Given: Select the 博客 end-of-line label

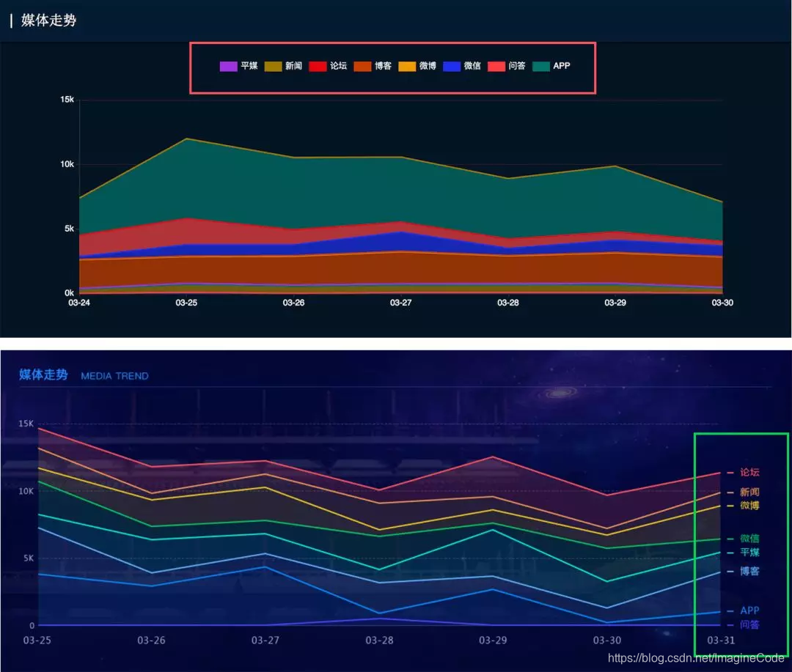Looking at the screenshot, I should pyautogui.click(x=749, y=571).
